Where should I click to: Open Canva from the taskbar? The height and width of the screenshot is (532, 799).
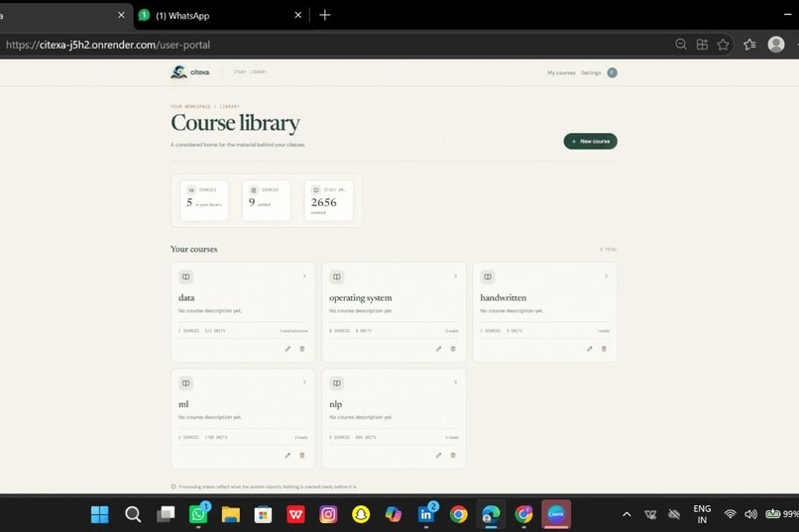pyautogui.click(x=556, y=514)
